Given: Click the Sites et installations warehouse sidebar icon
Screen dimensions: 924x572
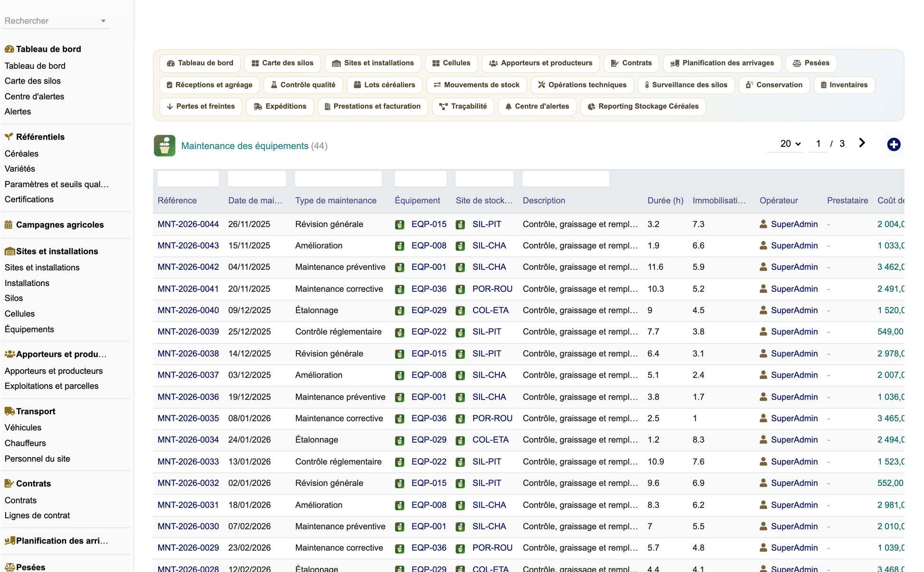Looking at the screenshot, I should pos(9,251).
